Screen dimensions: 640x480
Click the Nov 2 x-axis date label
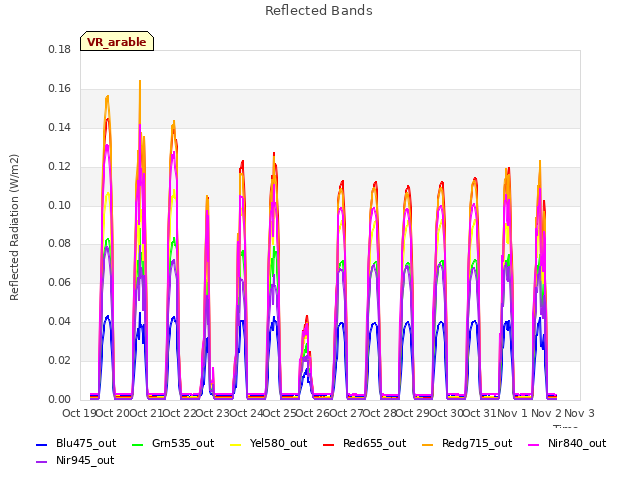[546, 413]
